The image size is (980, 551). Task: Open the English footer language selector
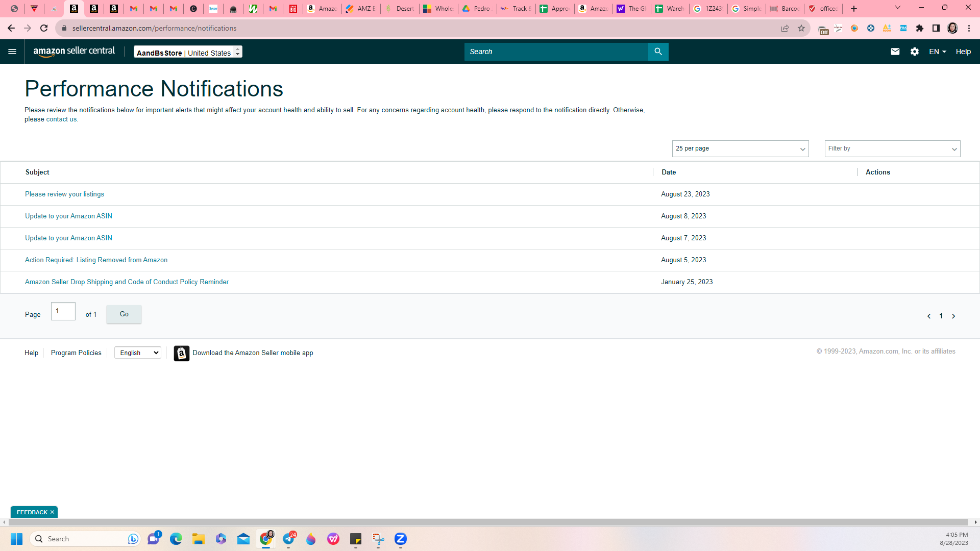tap(138, 353)
